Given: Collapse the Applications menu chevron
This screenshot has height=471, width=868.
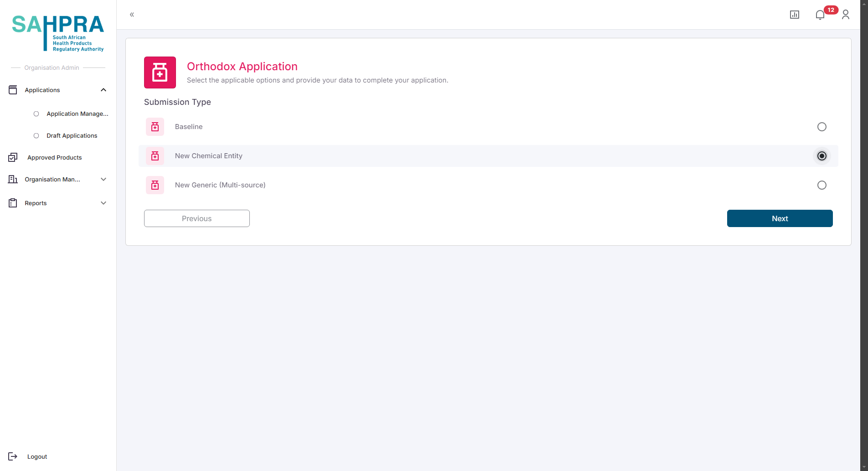Looking at the screenshot, I should click(103, 90).
